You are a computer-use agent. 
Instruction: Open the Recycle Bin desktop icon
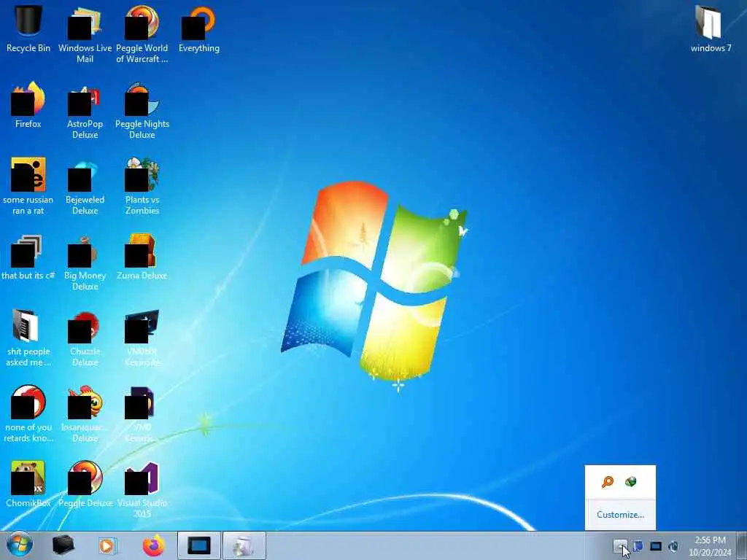point(28,28)
